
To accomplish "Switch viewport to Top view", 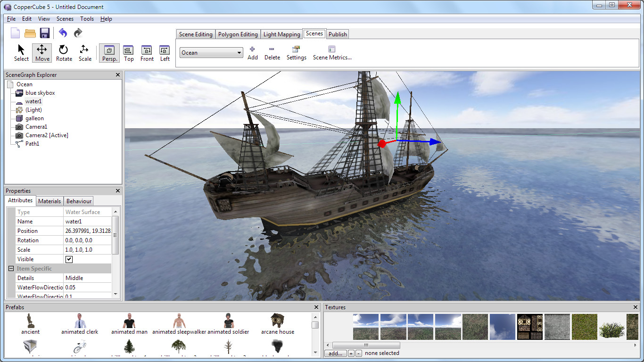I will 128,53.
